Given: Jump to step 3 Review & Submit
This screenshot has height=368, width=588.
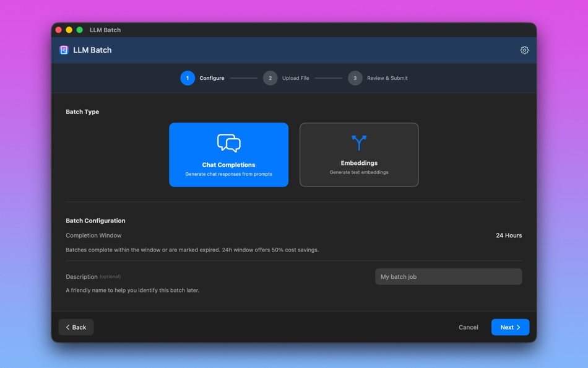Looking at the screenshot, I should click(378, 78).
